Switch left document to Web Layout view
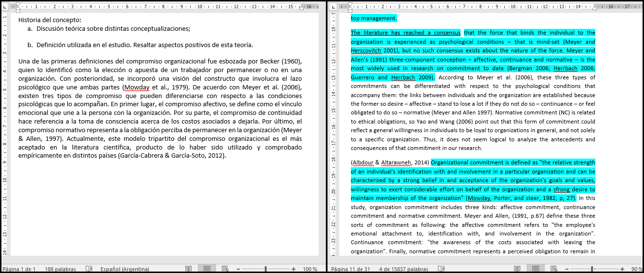 tap(225, 269)
